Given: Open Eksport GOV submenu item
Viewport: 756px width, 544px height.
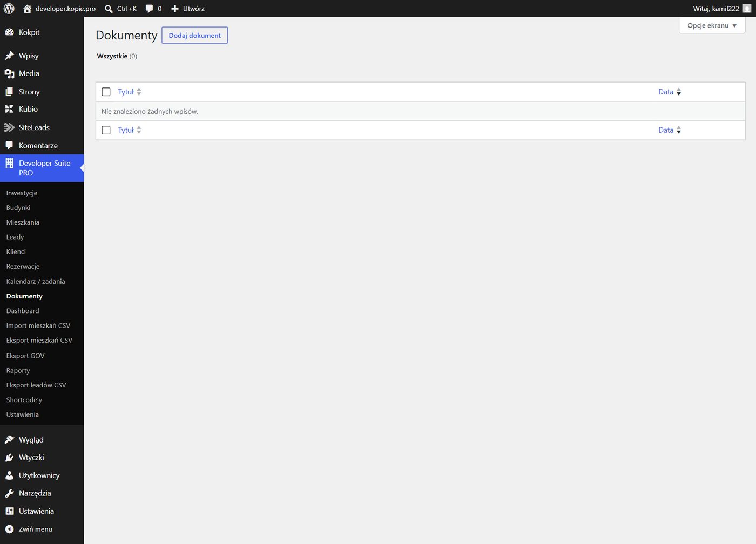Looking at the screenshot, I should coord(25,356).
